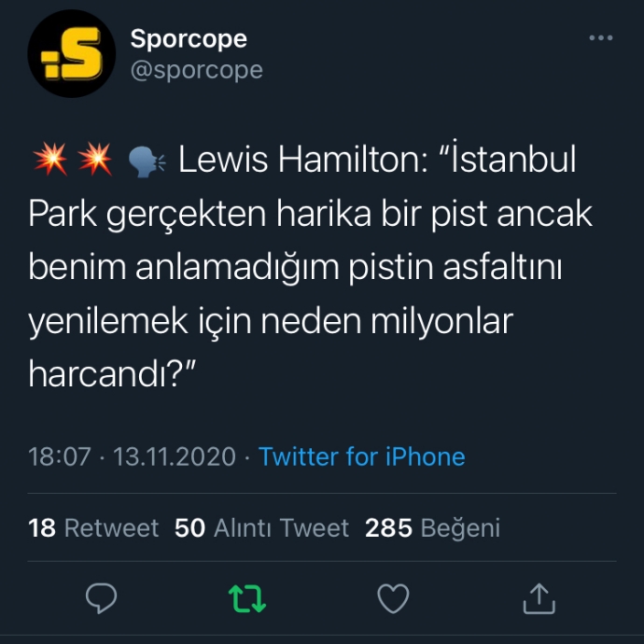The height and width of the screenshot is (644, 644).
Task: Click the second explosion emoji
Action: pos(95,159)
